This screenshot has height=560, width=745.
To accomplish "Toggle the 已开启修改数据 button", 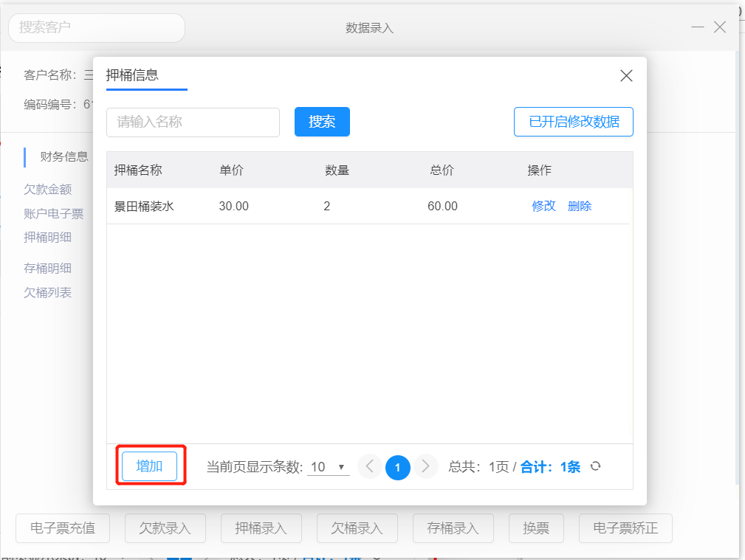I will 573,122.
